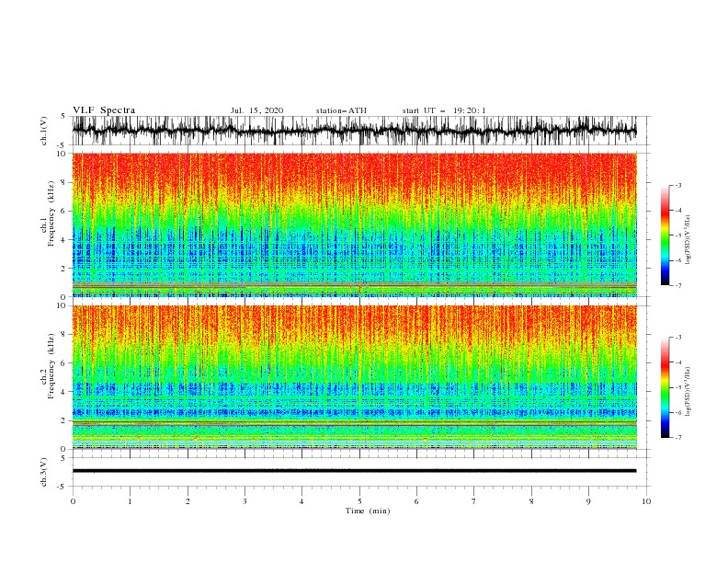Click time axis tick label "8"

(x=531, y=501)
